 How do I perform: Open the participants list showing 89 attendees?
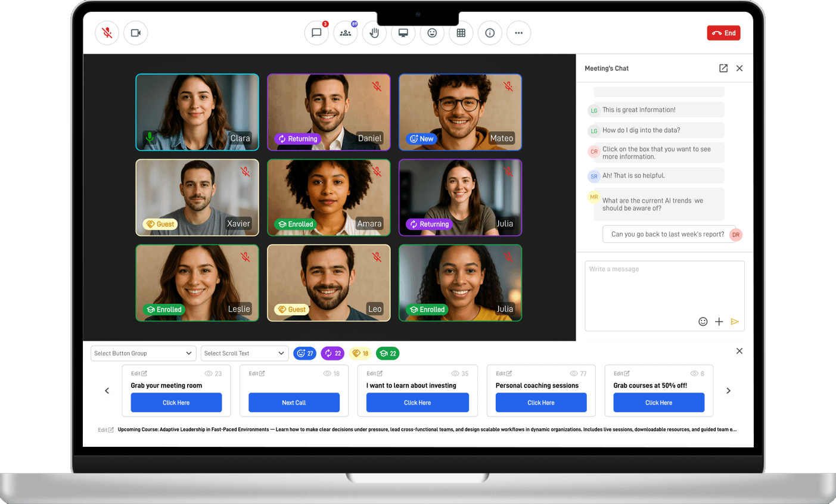pyautogui.click(x=346, y=33)
